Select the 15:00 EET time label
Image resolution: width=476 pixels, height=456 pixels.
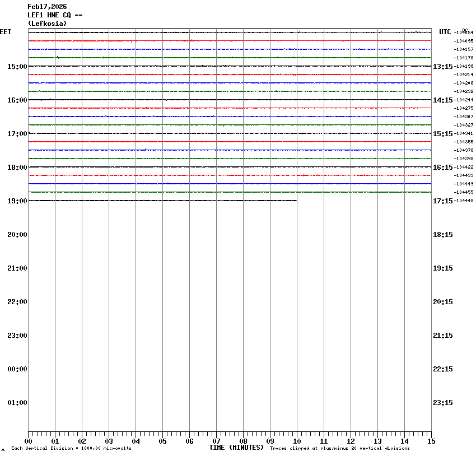click(x=17, y=67)
